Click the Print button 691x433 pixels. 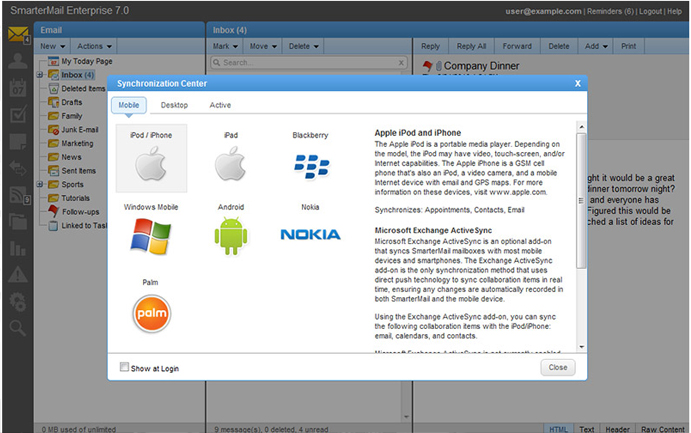tap(628, 46)
